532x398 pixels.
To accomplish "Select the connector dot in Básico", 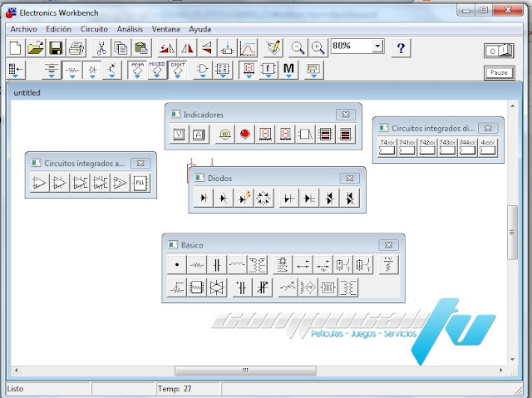I will pyautogui.click(x=177, y=265).
